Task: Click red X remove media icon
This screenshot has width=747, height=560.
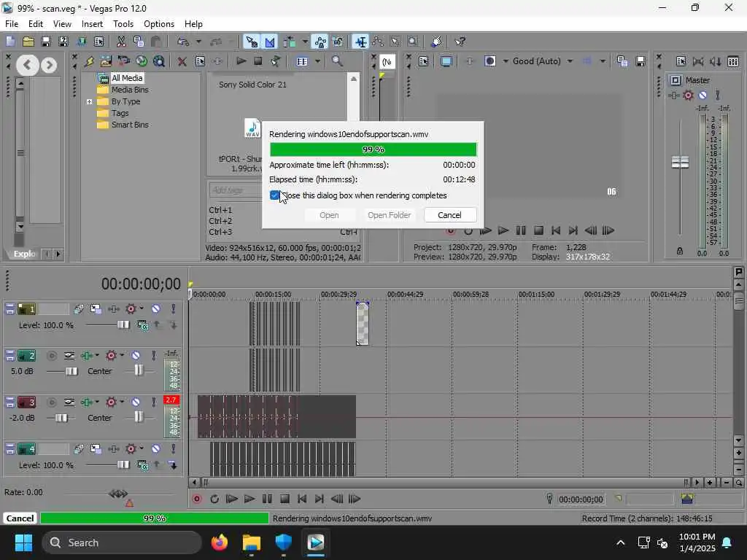Action: click(182, 61)
